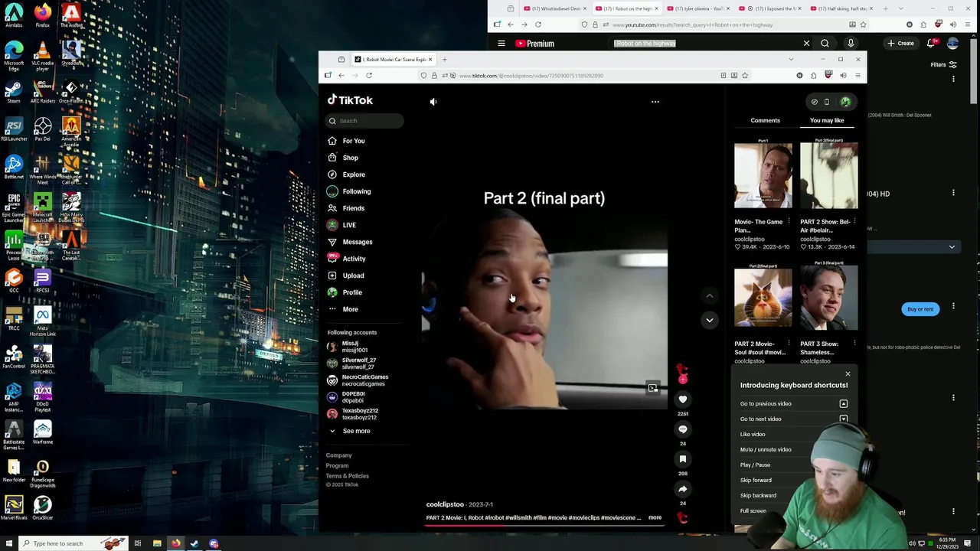Open the Friends page
The image size is (980, 551).
(x=353, y=208)
